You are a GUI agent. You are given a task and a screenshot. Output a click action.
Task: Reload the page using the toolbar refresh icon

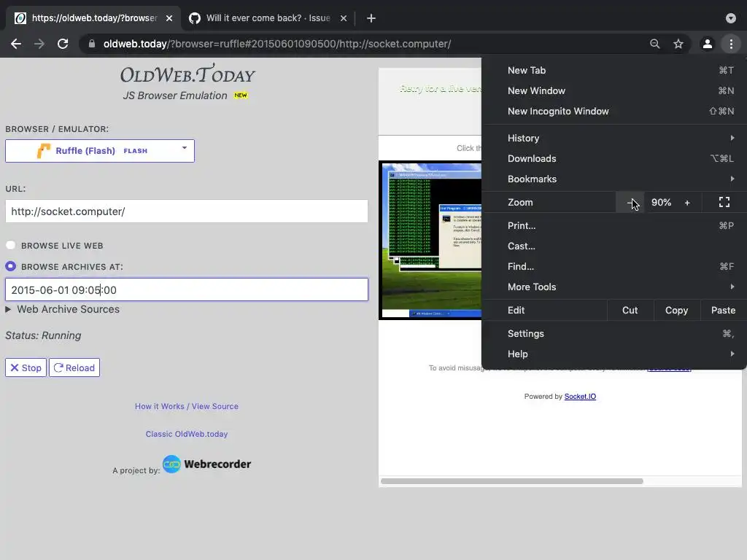pos(63,44)
